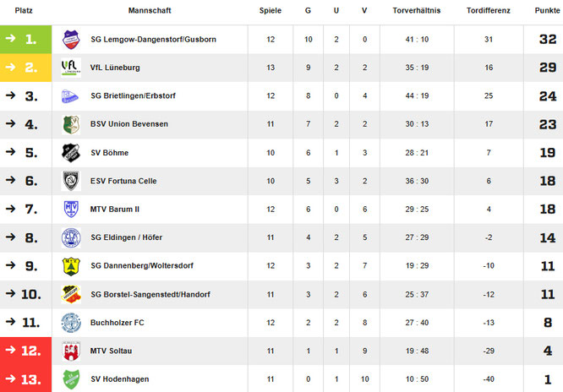Screen dimensions: 563x392
Task: Click the ESV Fortuna Celle crest
Action: tap(70, 181)
